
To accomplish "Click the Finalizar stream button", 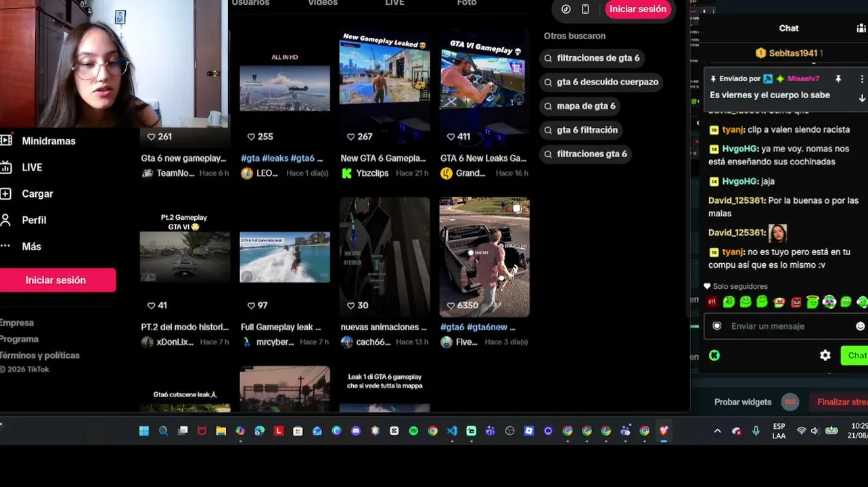I will pos(838,402).
